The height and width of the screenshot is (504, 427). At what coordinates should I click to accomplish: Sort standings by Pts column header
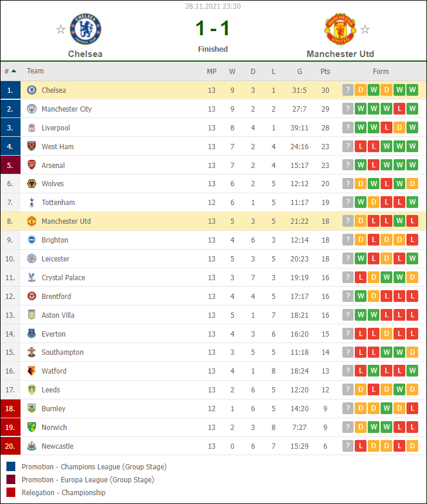[325, 71]
